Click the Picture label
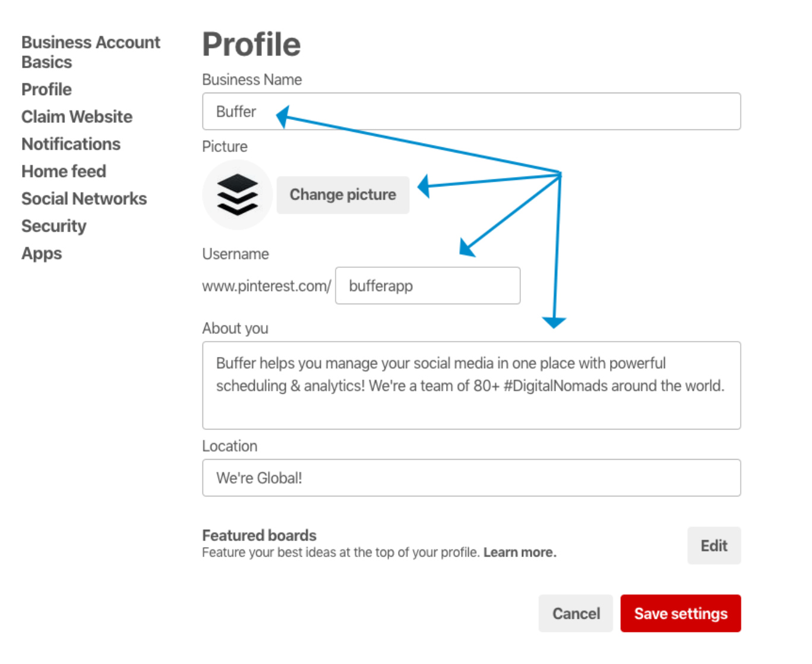 tap(225, 147)
